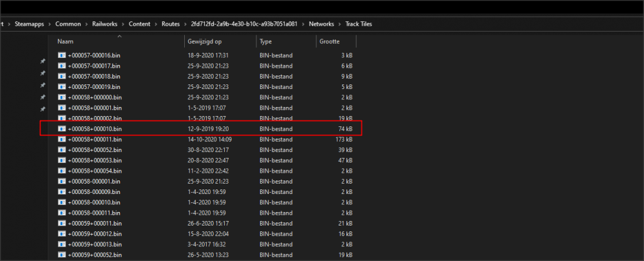
Task: Click the file icon of +000058+000053.bin
Action: click(62, 160)
